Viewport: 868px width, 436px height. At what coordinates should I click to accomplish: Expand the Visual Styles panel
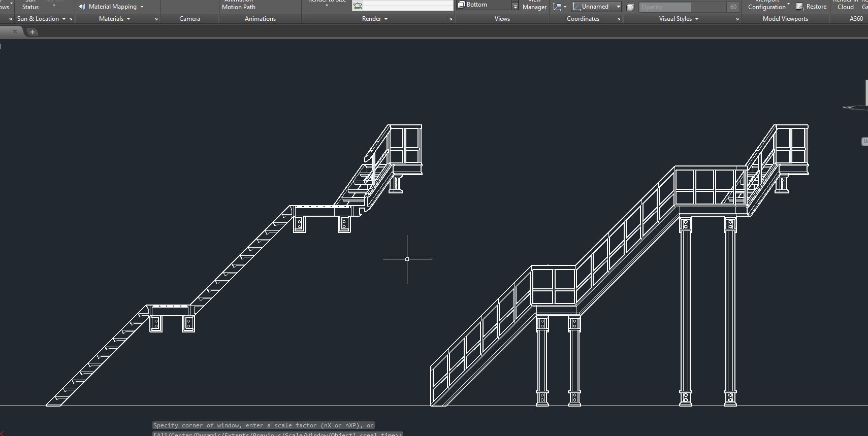pyautogui.click(x=679, y=19)
